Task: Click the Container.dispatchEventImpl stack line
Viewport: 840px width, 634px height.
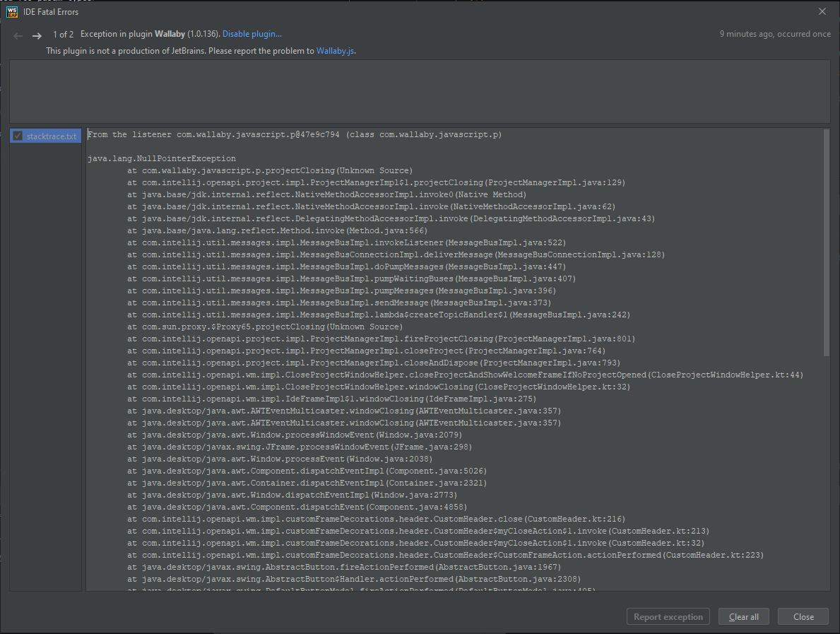Action: 307,483
